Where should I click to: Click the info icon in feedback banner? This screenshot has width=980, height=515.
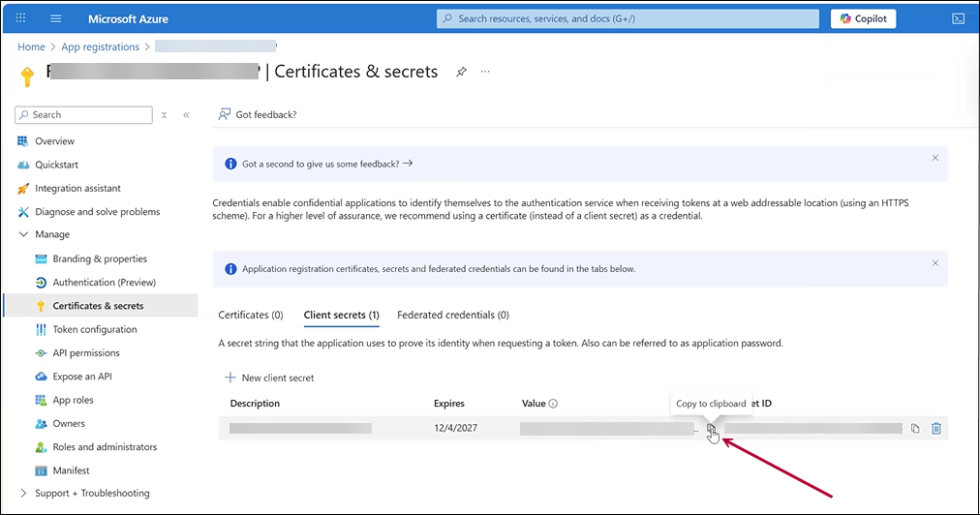tap(230, 164)
